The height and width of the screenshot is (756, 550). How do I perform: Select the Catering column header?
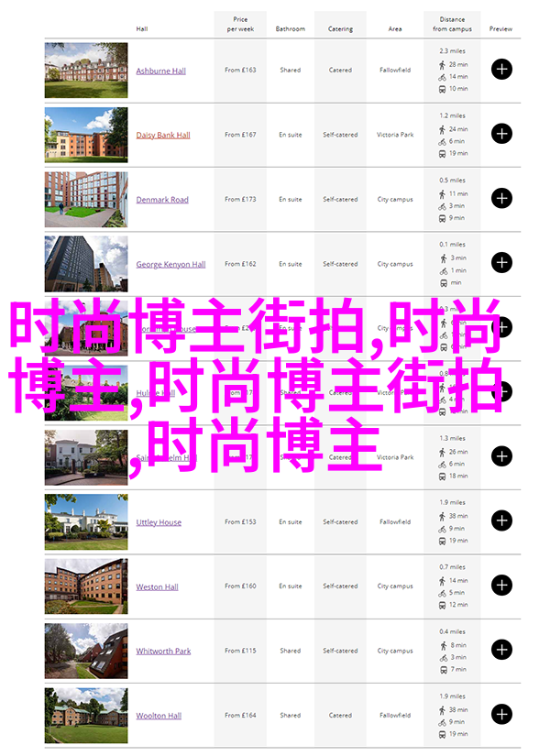point(340,28)
